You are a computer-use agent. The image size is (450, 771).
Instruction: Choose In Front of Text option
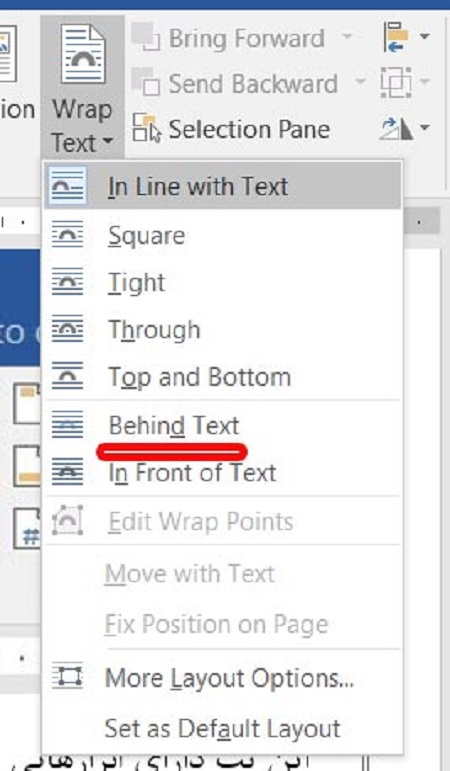192,473
